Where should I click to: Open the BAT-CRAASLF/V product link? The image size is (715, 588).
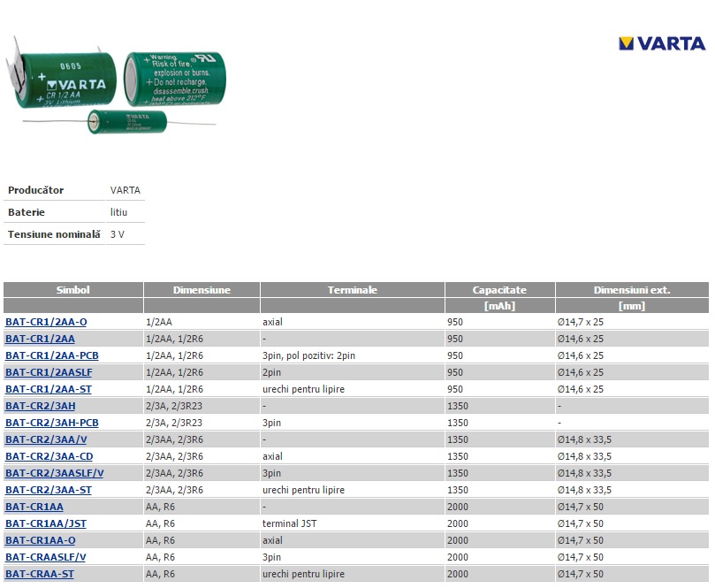pyautogui.click(x=46, y=557)
